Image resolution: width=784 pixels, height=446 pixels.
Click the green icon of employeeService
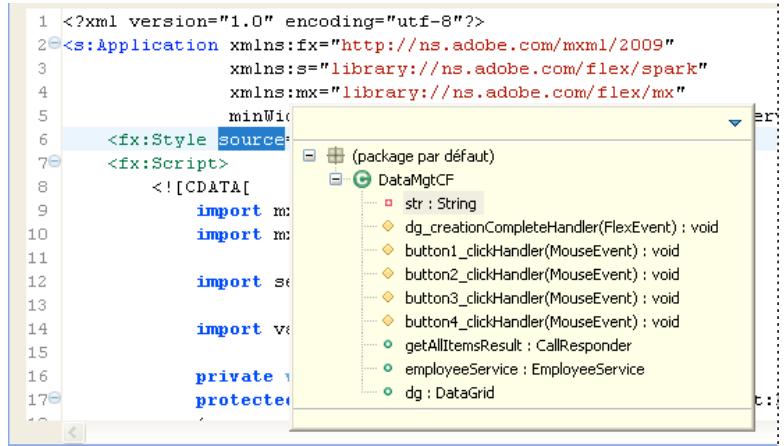click(x=388, y=368)
